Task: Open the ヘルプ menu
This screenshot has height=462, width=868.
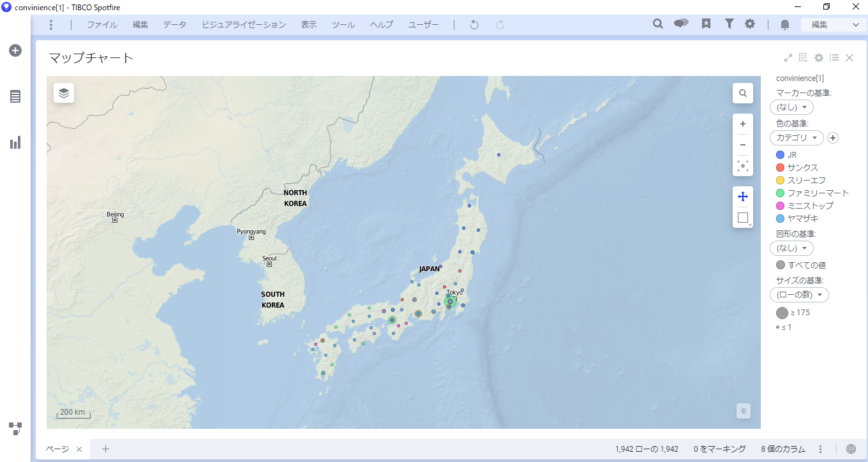Action: [x=382, y=25]
